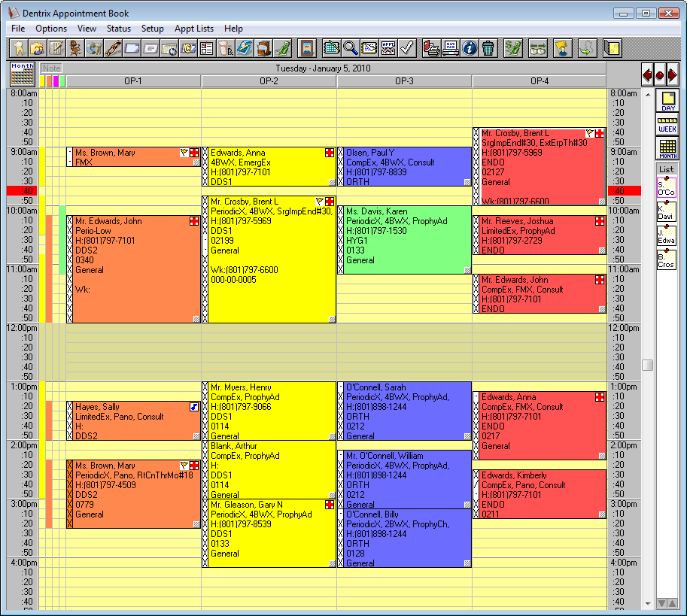Image resolution: width=687 pixels, height=616 pixels.
Task: Select the OP-3 column header
Action: pos(404,81)
